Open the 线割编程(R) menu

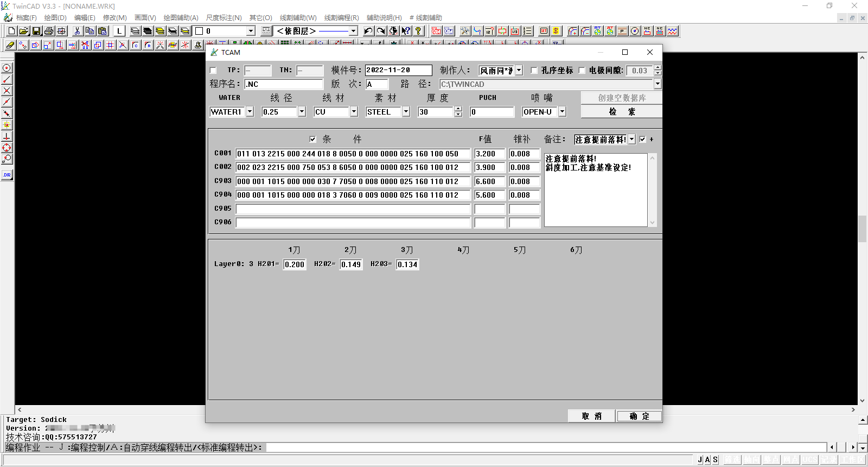point(341,18)
